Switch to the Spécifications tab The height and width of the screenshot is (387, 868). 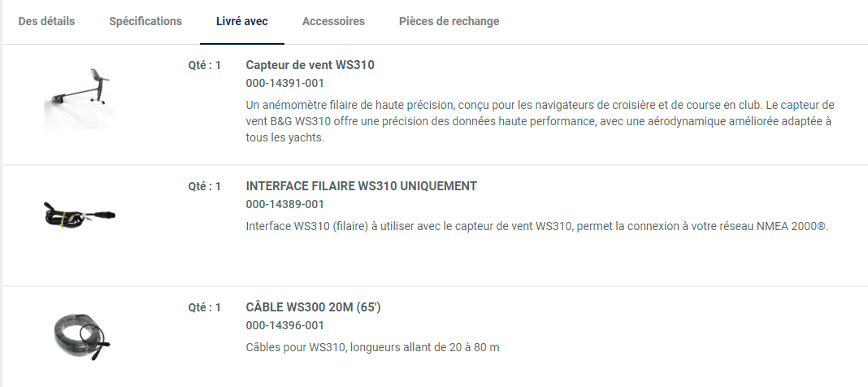click(145, 21)
